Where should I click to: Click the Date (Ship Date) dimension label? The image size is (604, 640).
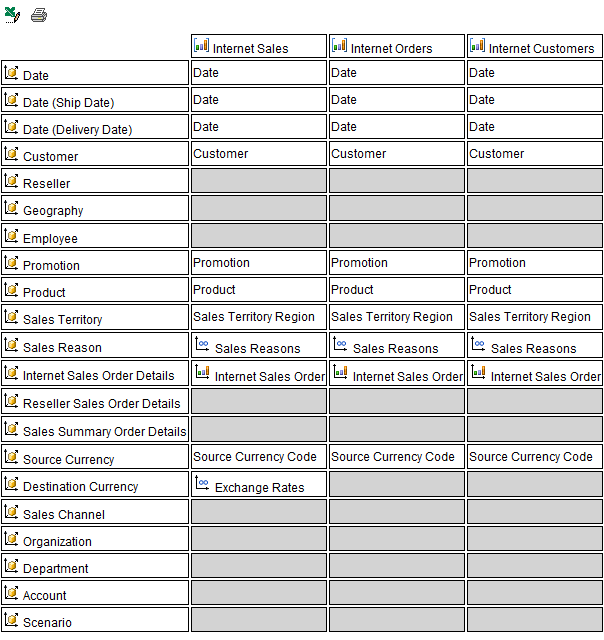click(x=68, y=103)
